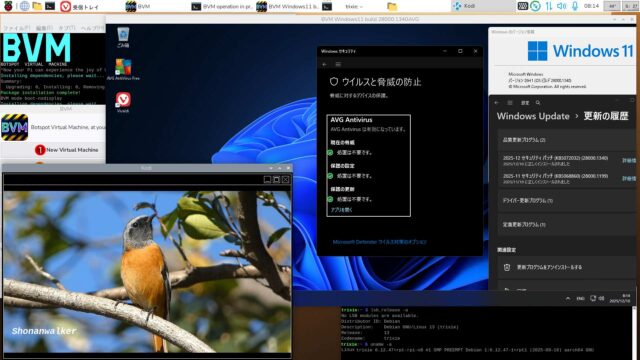Screen dimensions: 640x360
Task: Open the keyboard indicator in system tray
Action: (522, 6)
